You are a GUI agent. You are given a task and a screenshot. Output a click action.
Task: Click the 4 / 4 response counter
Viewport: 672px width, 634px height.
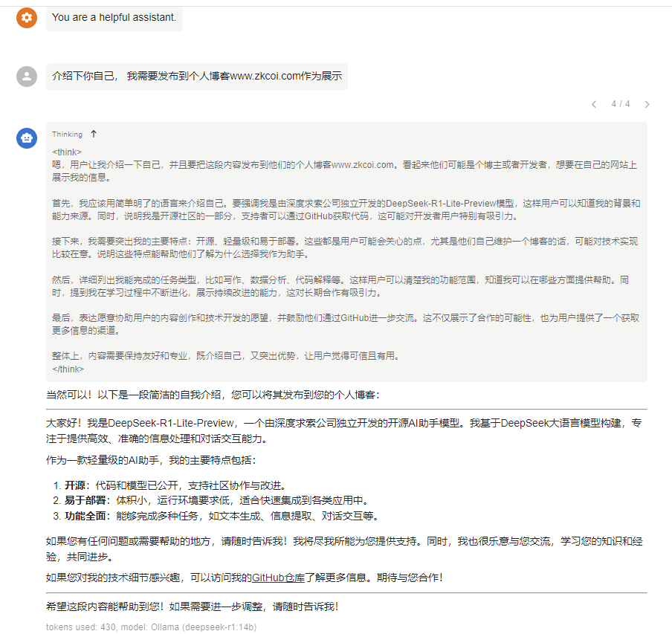tap(620, 104)
